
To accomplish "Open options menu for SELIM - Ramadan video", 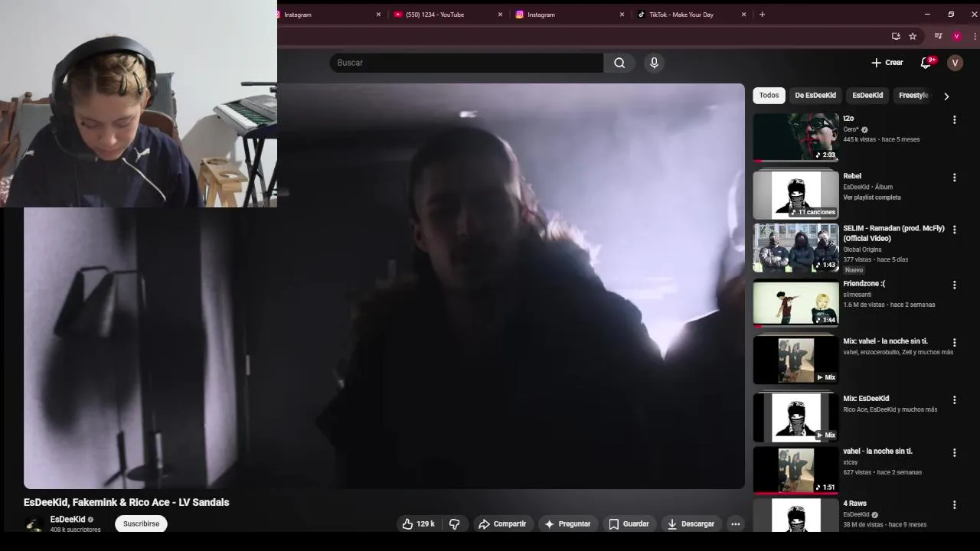I will coord(954,230).
